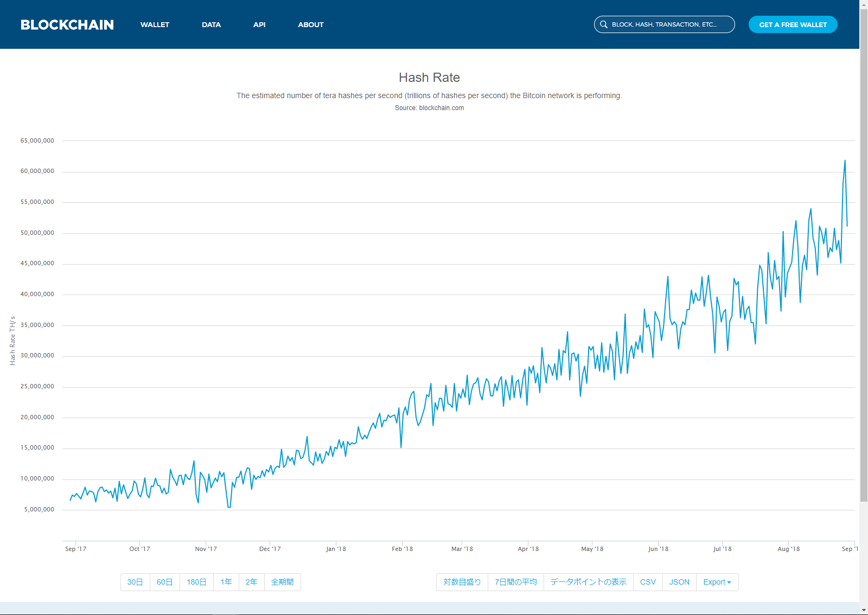Open the WALLET menu
This screenshot has height=615, width=868.
[155, 25]
